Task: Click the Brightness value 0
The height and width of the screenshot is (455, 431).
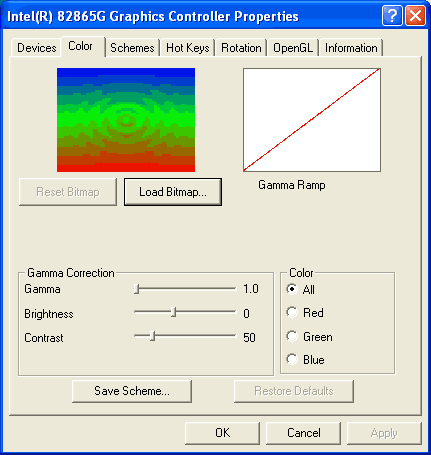Action: click(x=246, y=314)
